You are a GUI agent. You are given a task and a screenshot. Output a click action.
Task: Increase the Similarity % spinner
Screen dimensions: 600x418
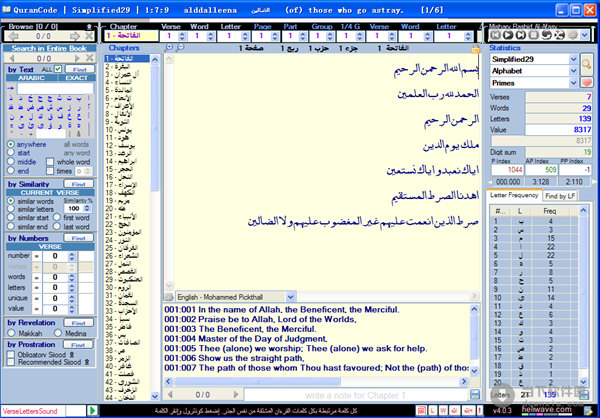click(87, 206)
